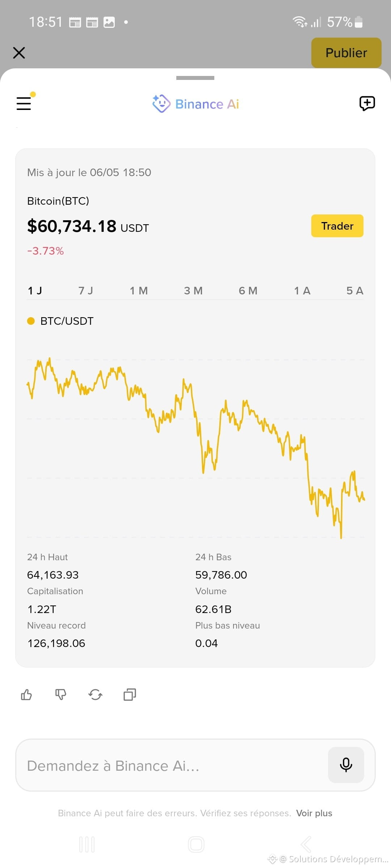391x868 pixels.
Task: Tap the microphone voice input icon
Action: pos(346,765)
